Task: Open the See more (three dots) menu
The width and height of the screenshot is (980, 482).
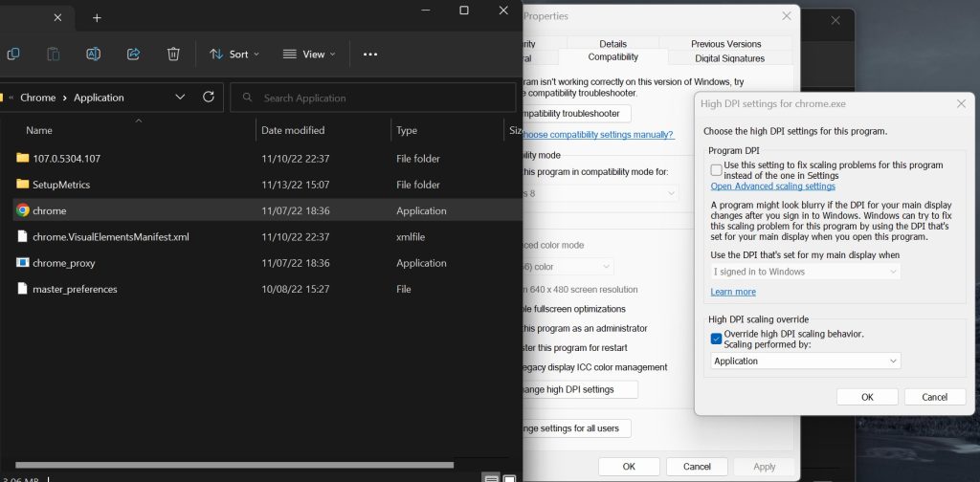Action: tap(370, 55)
